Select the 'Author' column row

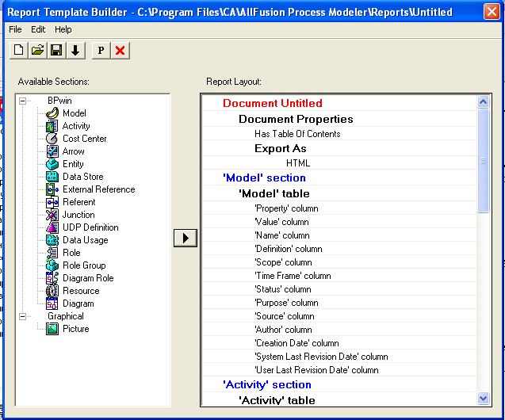tap(339, 330)
